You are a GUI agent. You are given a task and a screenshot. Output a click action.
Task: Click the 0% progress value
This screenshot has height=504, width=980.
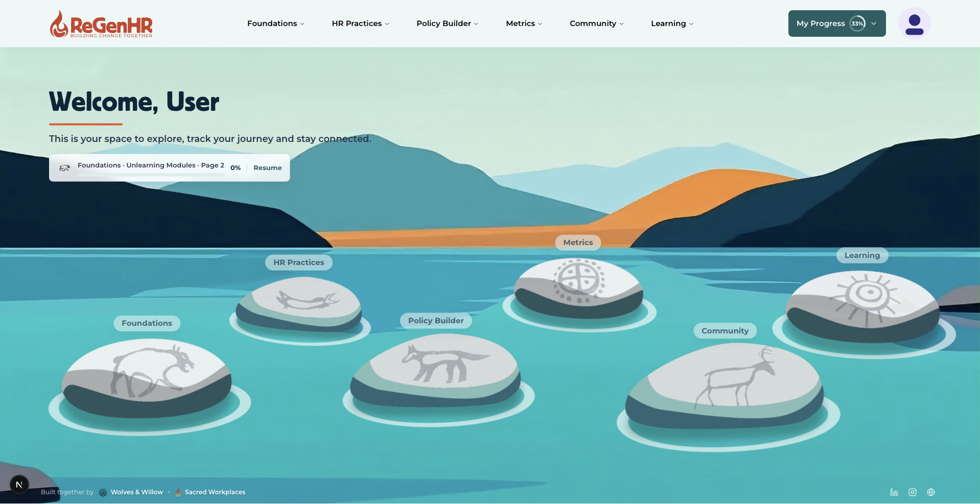[236, 167]
